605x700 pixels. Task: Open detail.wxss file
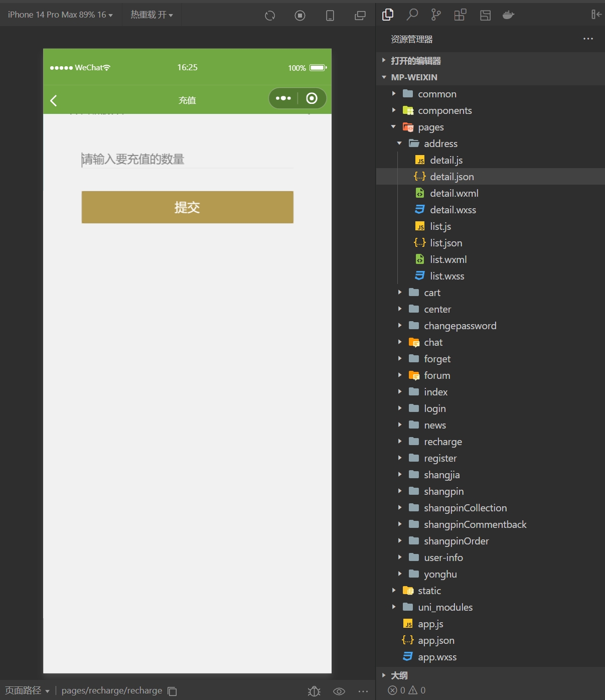(490, 210)
